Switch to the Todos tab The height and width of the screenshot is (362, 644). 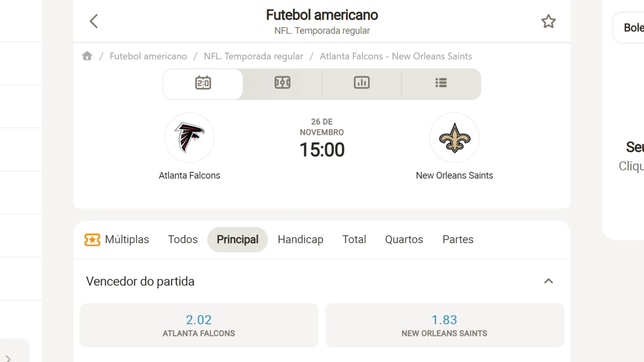coord(183,240)
